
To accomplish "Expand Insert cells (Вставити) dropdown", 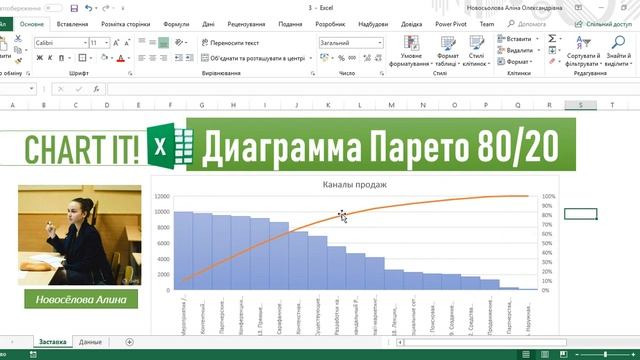I will 537,39.
